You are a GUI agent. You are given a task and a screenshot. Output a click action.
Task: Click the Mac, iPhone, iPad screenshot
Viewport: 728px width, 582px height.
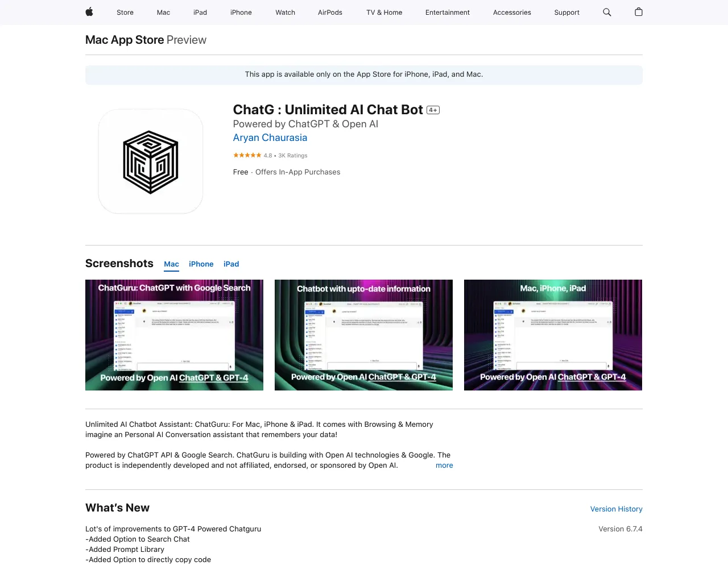(x=553, y=335)
